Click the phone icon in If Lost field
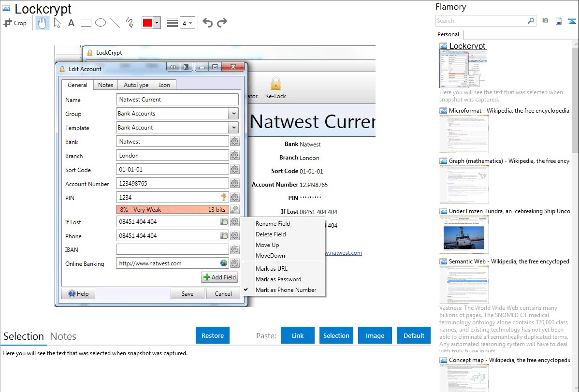 click(223, 222)
